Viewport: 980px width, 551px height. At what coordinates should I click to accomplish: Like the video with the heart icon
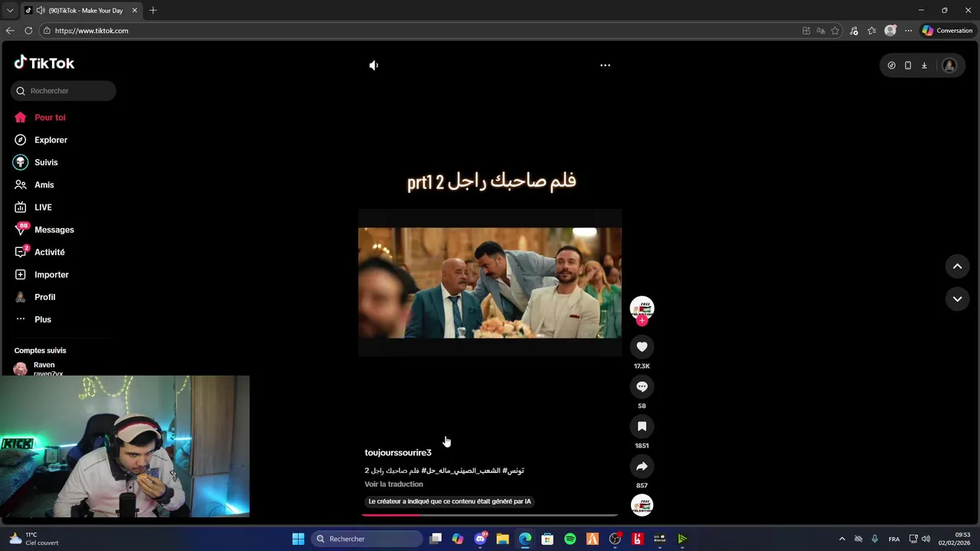point(642,347)
